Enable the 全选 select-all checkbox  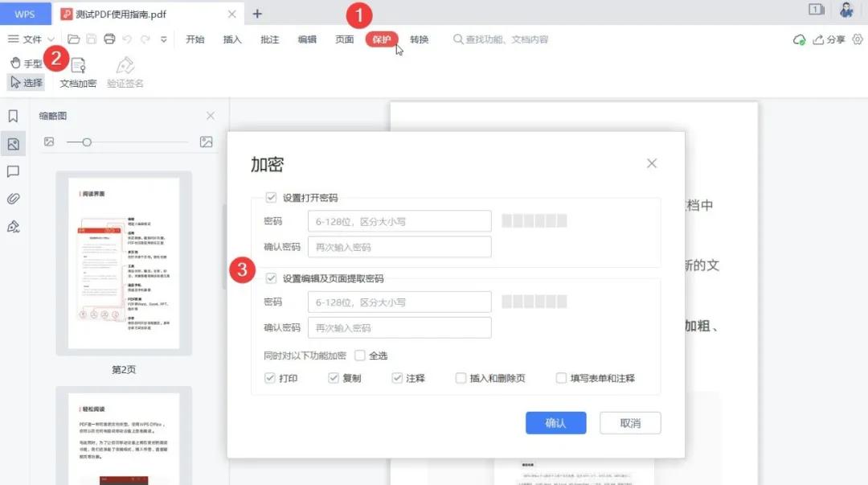point(360,355)
